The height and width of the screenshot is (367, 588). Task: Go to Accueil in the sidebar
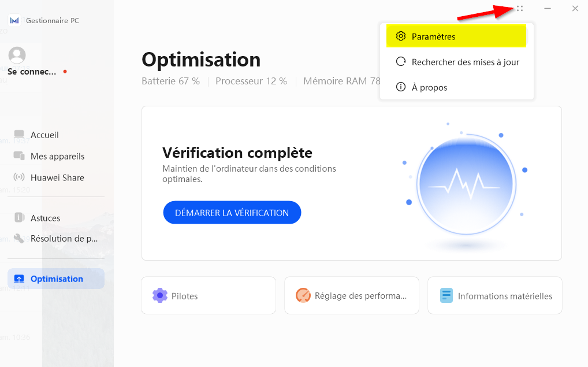click(x=44, y=135)
